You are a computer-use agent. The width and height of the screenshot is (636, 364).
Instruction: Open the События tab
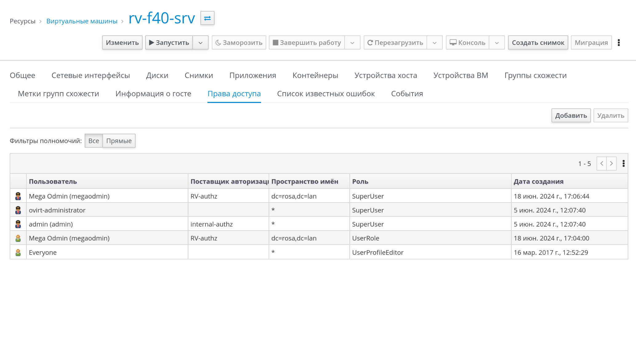(x=407, y=94)
